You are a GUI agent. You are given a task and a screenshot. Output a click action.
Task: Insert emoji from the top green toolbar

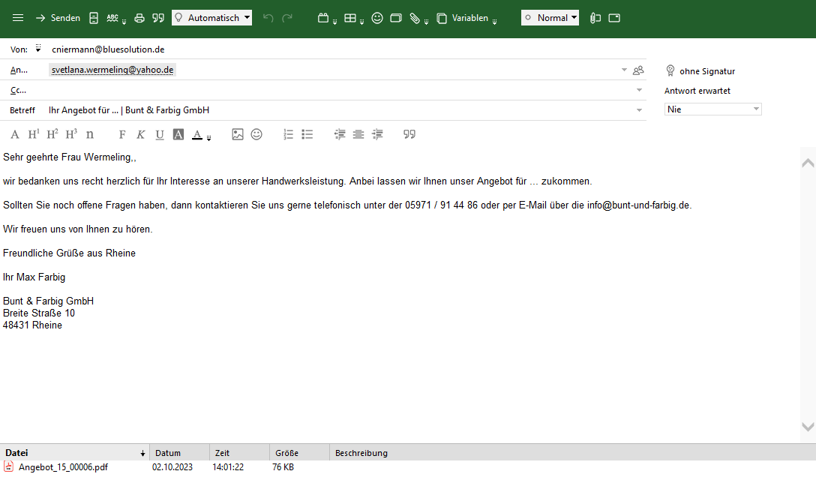tap(377, 18)
